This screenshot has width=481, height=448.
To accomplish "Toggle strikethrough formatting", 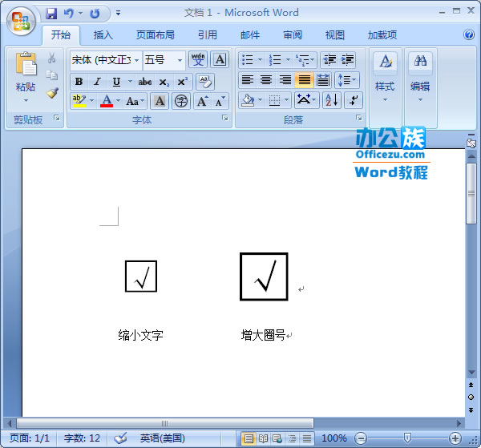I will tap(145, 82).
